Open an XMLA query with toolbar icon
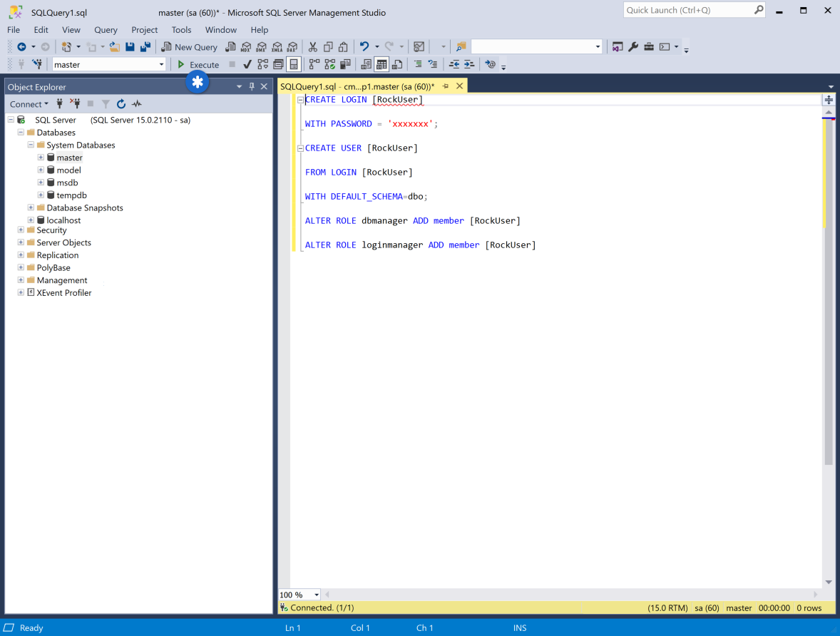This screenshot has width=840, height=636. click(277, 47)
